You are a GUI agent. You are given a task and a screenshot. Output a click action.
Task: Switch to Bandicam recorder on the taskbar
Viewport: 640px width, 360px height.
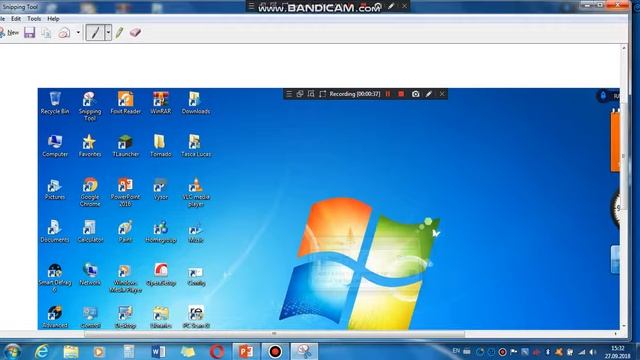click(275, 351)
